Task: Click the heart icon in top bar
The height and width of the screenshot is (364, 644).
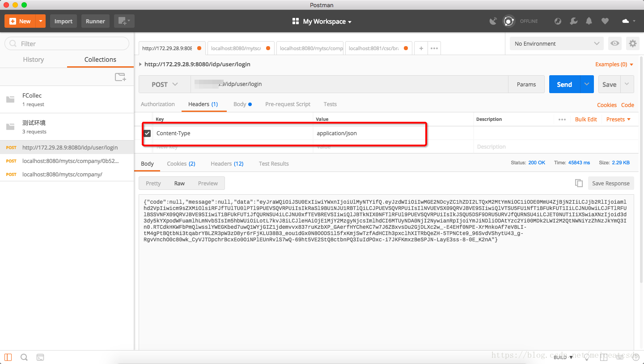Action: pyautogui.click(x=605, y=21)
